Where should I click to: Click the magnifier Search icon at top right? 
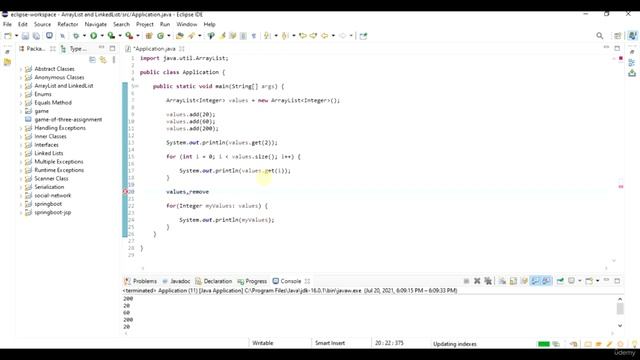pos(600,36)
